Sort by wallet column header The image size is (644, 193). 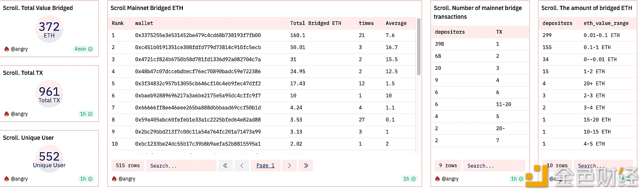pos(144,23)
